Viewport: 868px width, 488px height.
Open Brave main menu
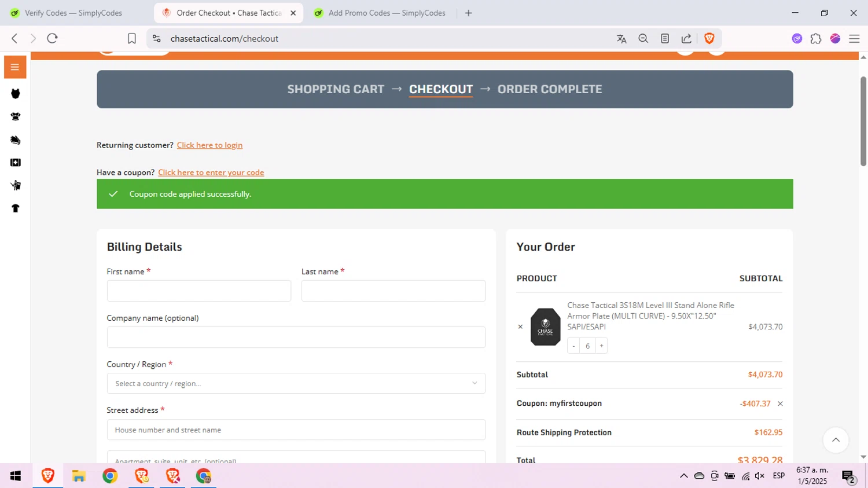854,39
